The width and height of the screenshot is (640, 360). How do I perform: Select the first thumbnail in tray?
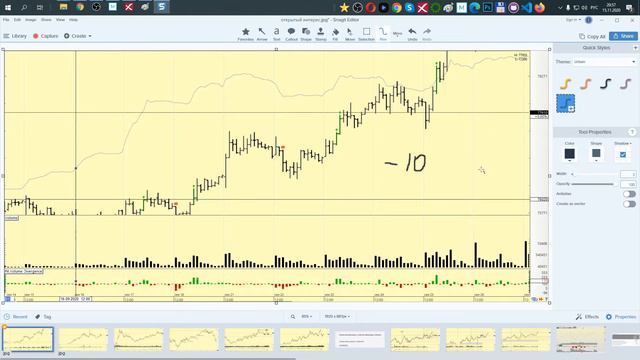pyautogui.click(x=28, y=339)
